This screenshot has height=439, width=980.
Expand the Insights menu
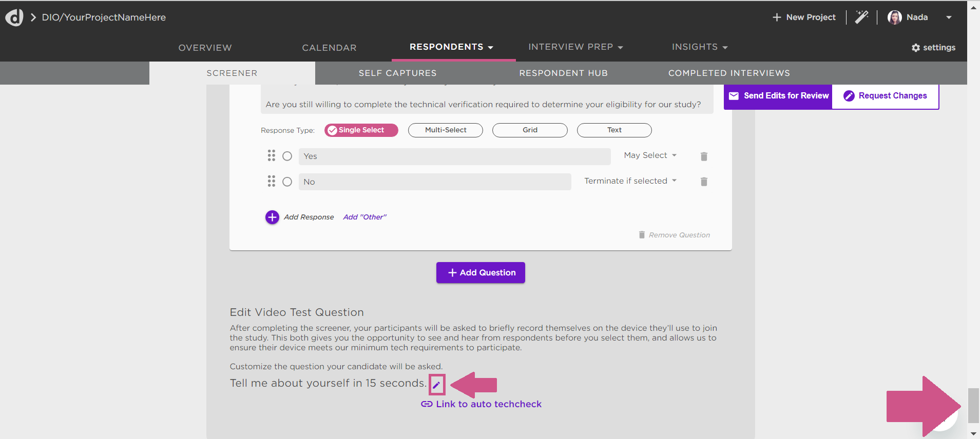pos(700,47)
